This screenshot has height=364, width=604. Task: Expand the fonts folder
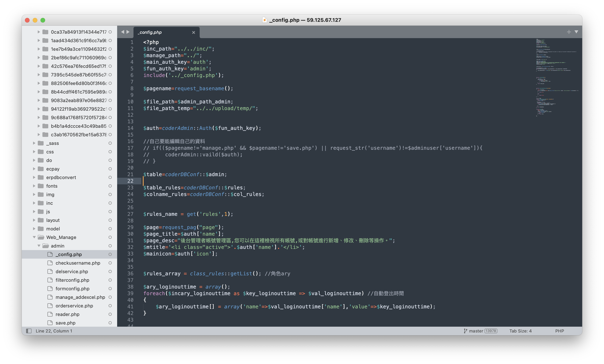click(x=34, y=186)
